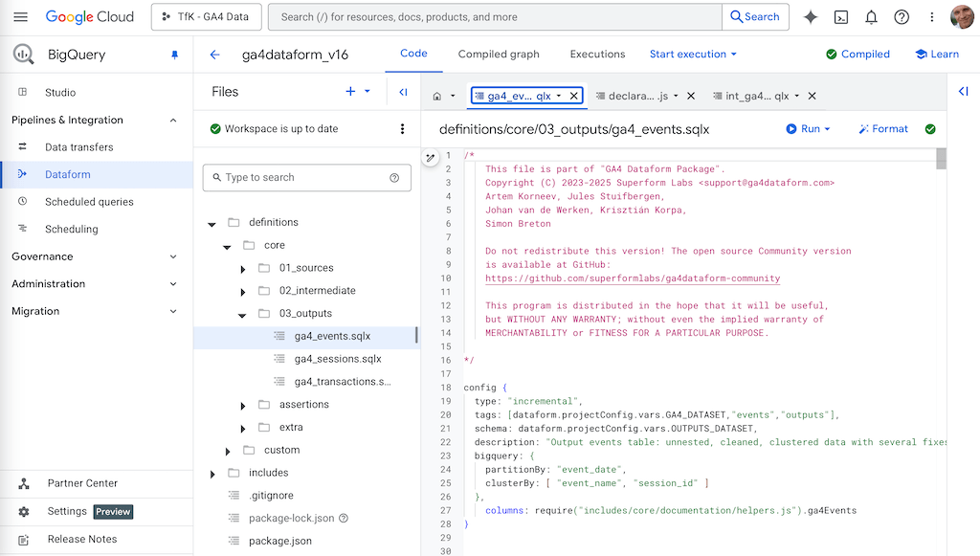Open the Run button dropdown

827,128
